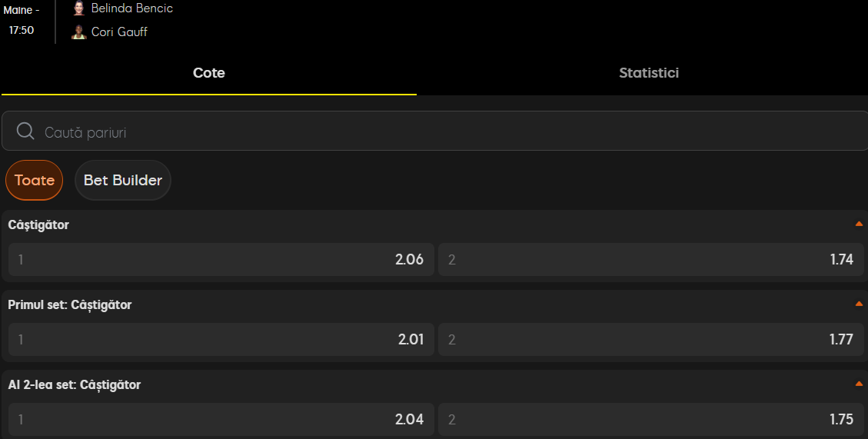Image resolution: width=868 pixels, height=439 pixels.
Task: Click the search magnifier icon
Action: 25,131
